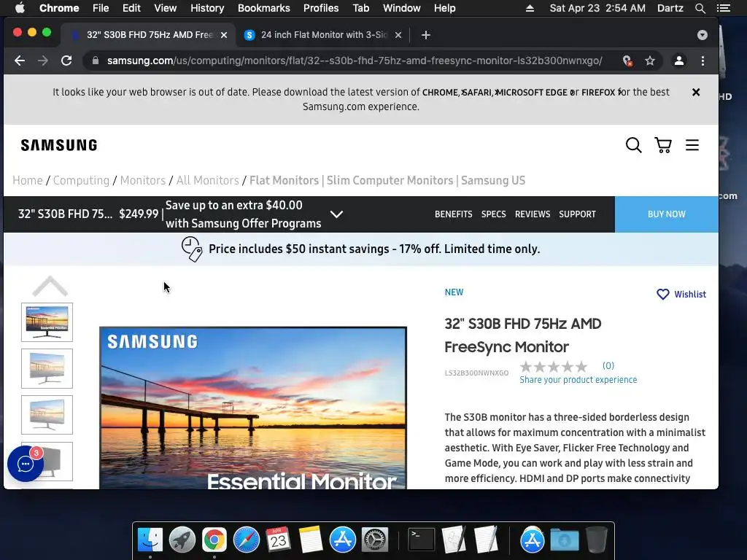
Task: Open Share your product experience link
Action: click(578, 379)
